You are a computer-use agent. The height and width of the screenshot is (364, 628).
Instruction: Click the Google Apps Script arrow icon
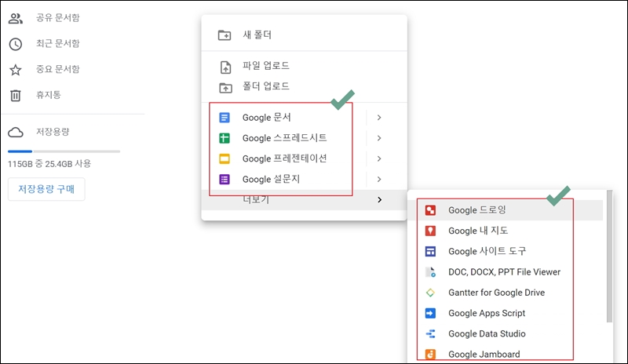pyautogui.click(x=430, y=313)
